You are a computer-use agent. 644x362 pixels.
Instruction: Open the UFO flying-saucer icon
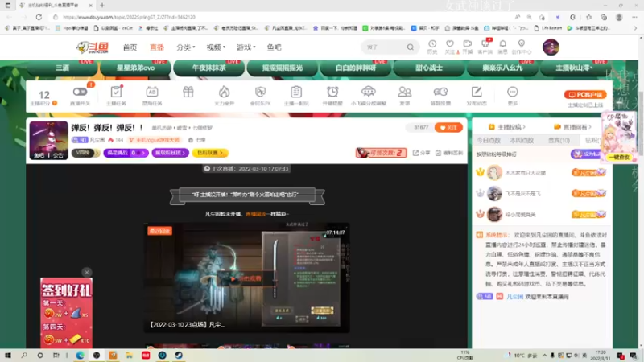(x=369, y=92)
